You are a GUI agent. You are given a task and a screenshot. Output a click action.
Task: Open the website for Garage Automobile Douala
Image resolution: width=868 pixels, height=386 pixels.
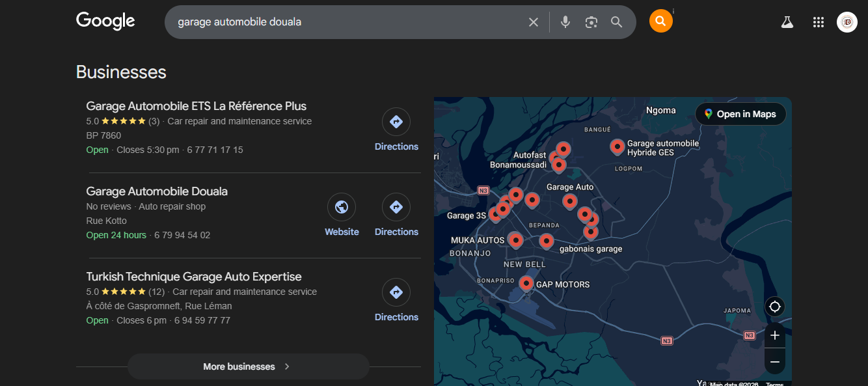pos(342,215)
